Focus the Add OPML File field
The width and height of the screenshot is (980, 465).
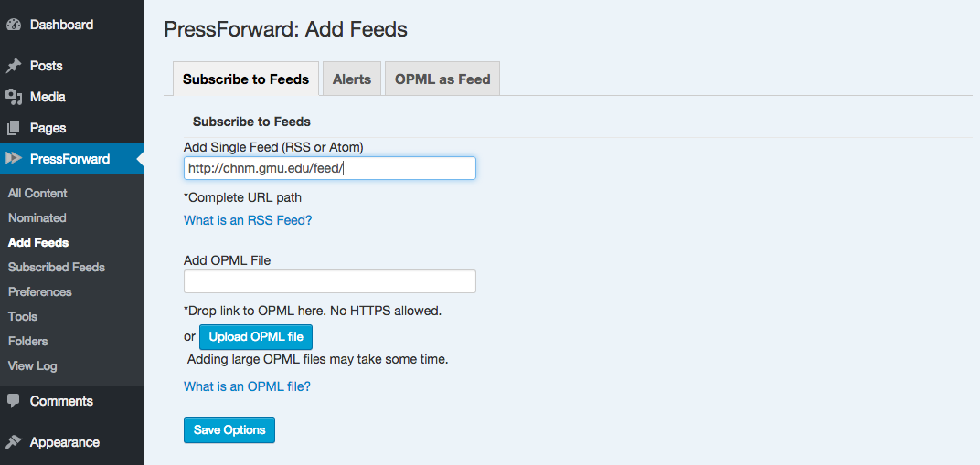point(330,281)
